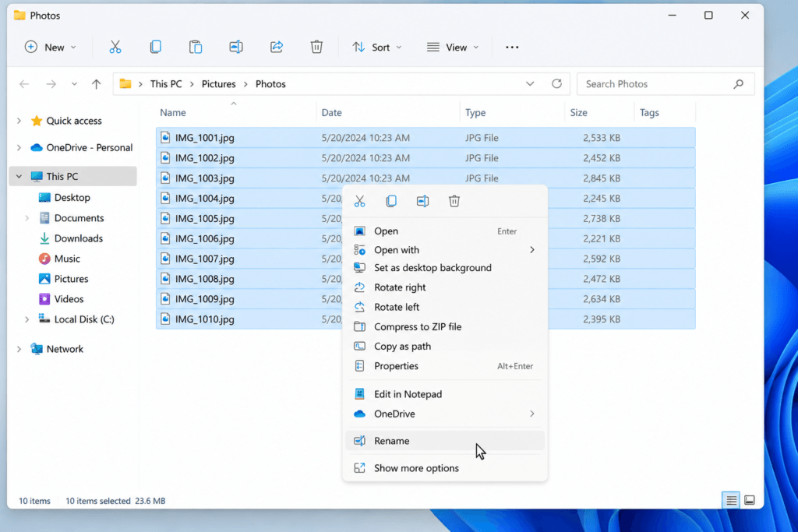The width and height of the screenshot is (798, 532).
Task: Open the Sort dropdown menu
Action: click(x=377, y=48)
